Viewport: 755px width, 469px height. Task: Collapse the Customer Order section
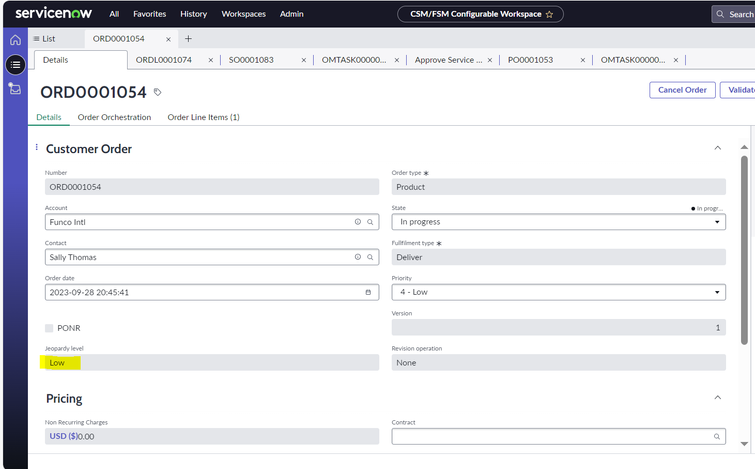(717, 148)
